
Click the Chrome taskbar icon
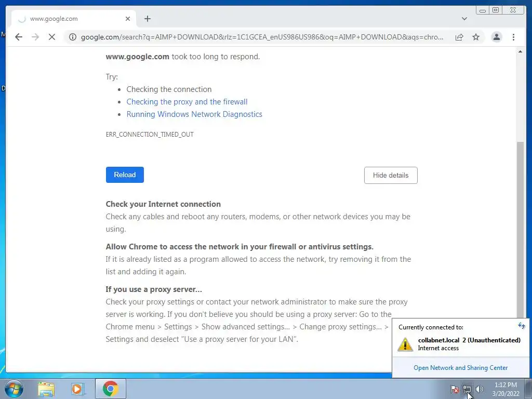[x=111, y=389]
